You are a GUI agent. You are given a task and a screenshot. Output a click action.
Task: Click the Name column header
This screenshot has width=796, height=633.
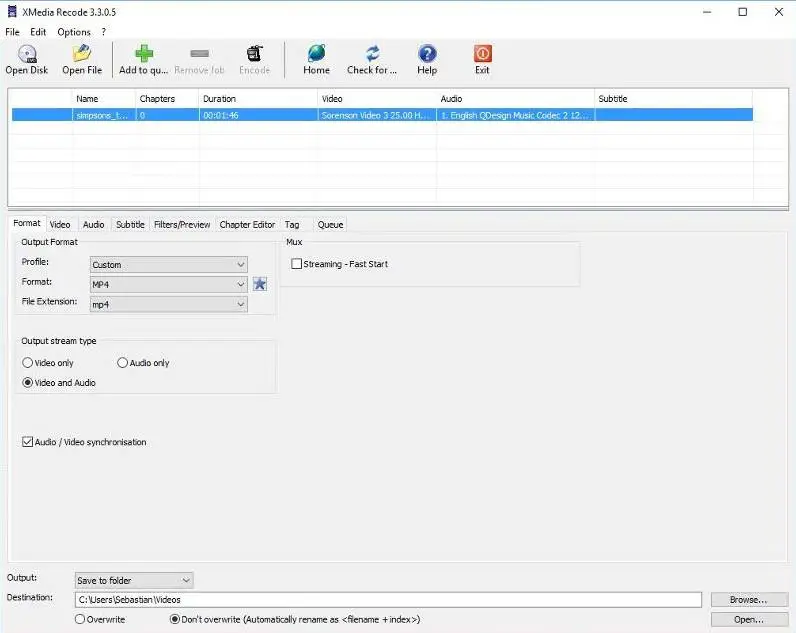coord(104,98)
